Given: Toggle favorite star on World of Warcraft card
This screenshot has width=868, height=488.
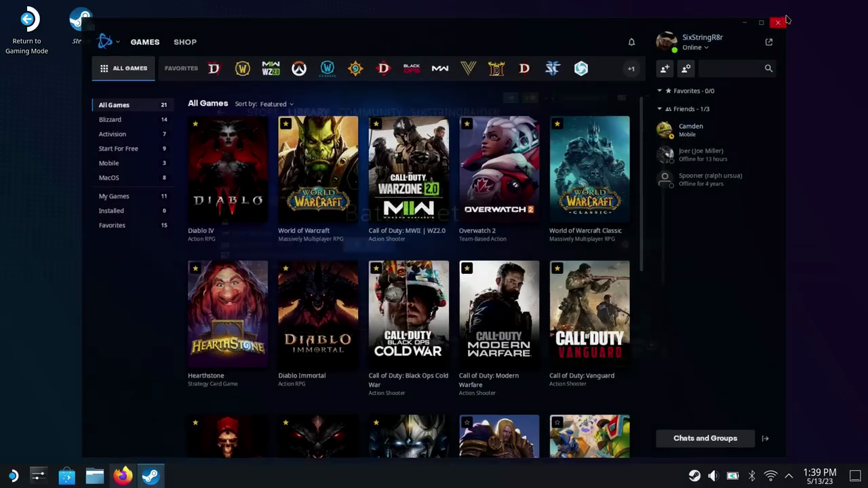Looking at the screenshot, I should (285, 124).
